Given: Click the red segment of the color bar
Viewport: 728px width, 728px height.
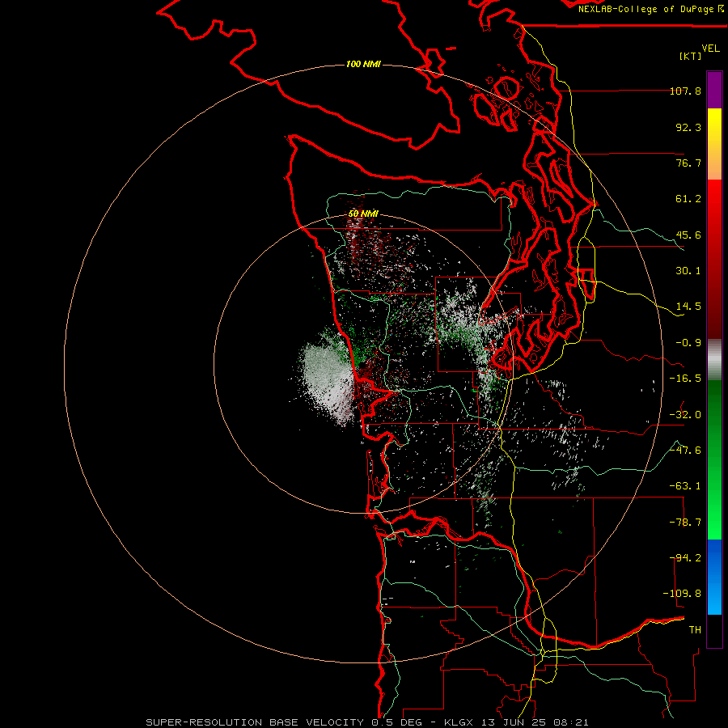Looking at the screenshot, I should coord(714,259).
